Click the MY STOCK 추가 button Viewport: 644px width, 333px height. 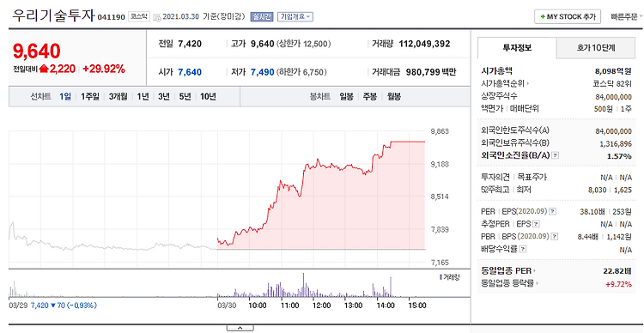click(x=568, y=17)
